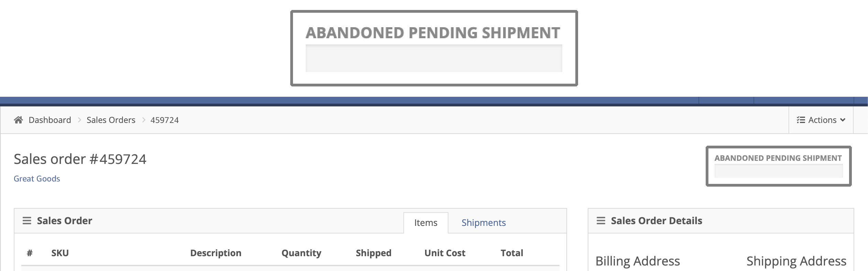The width and height of the screenshot is (868, 271).
Task: Click the Description column header
Action: point(216,253)
